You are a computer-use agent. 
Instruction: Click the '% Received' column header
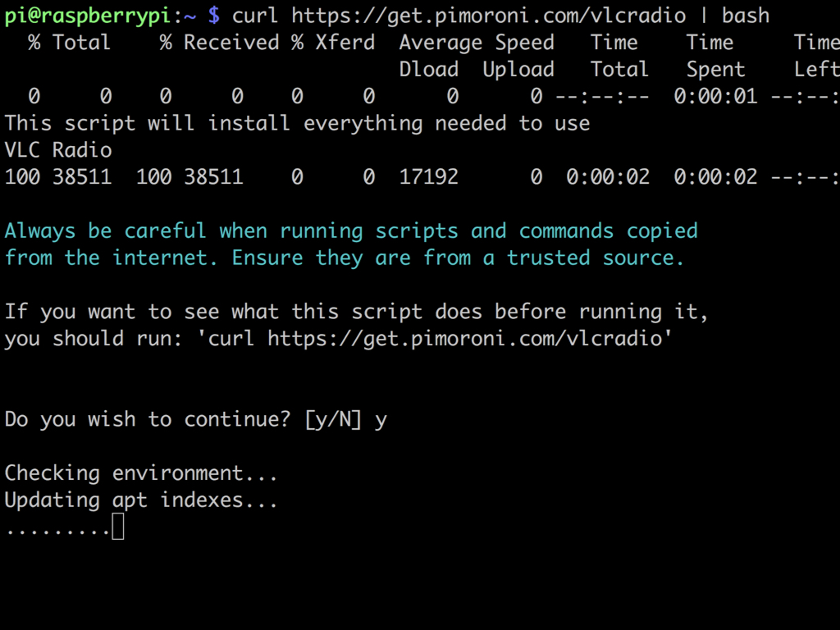pos(219,43)
